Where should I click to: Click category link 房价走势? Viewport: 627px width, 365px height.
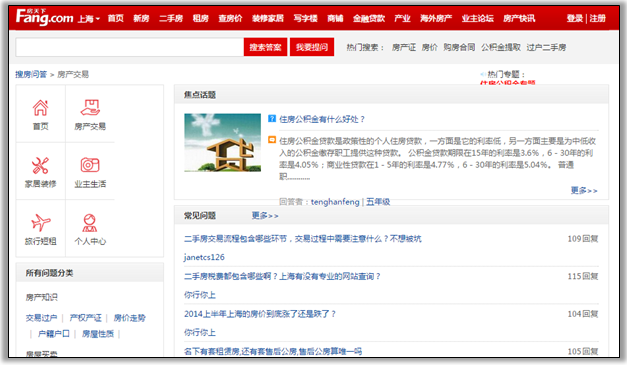[x=130, y=318]
